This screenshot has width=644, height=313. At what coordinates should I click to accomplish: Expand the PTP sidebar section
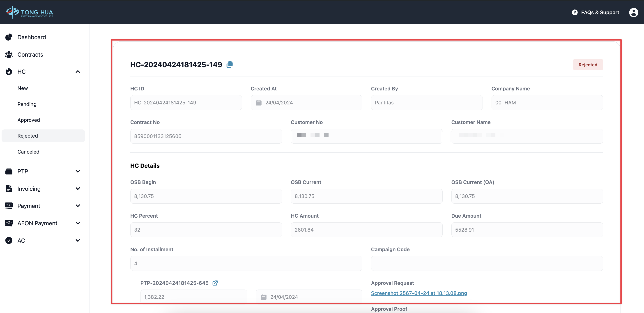(x=78, y=171)
